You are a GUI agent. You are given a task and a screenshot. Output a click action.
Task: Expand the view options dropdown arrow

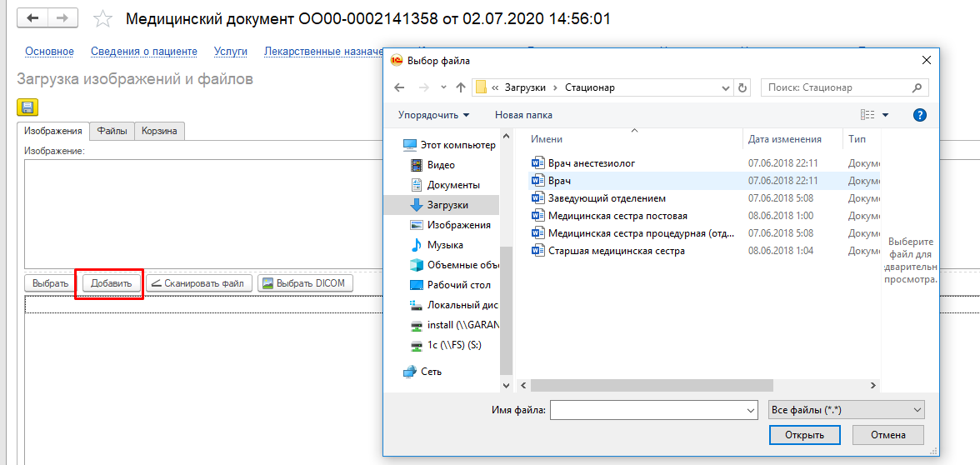pos(885,115)
